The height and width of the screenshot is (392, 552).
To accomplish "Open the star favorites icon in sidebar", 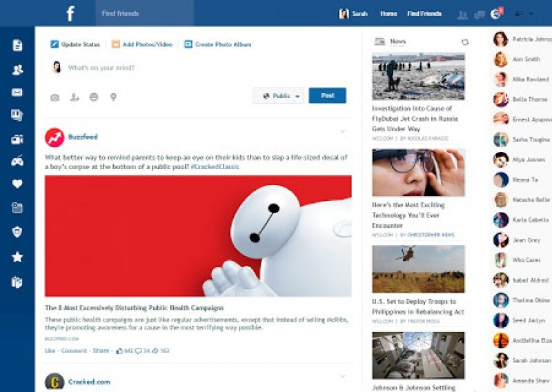I will click(17, 257).
